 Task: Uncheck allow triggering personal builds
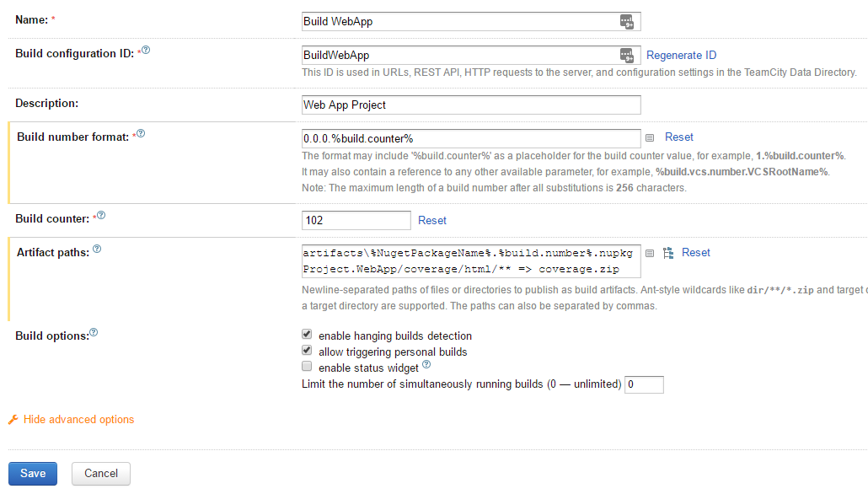pos(308,351)
